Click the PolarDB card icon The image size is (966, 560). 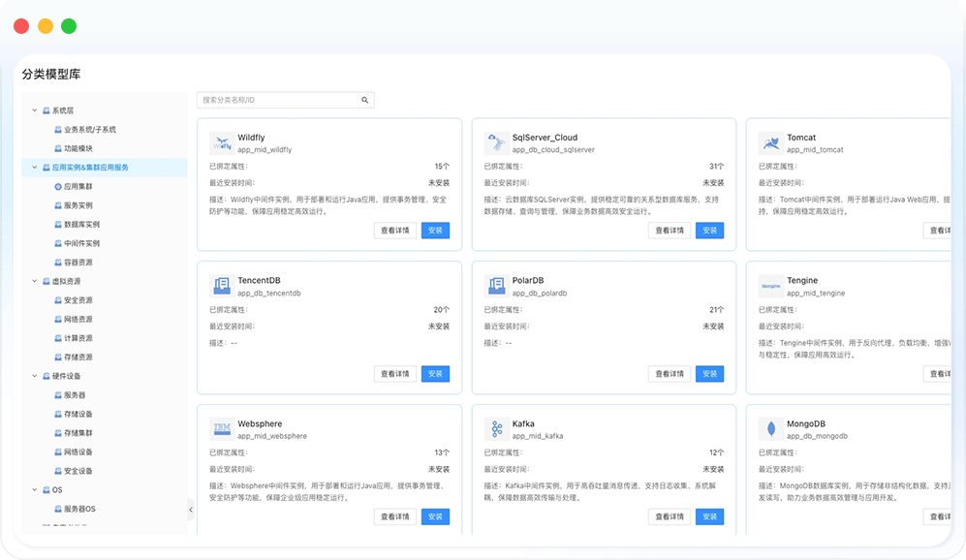click(496, 286)
